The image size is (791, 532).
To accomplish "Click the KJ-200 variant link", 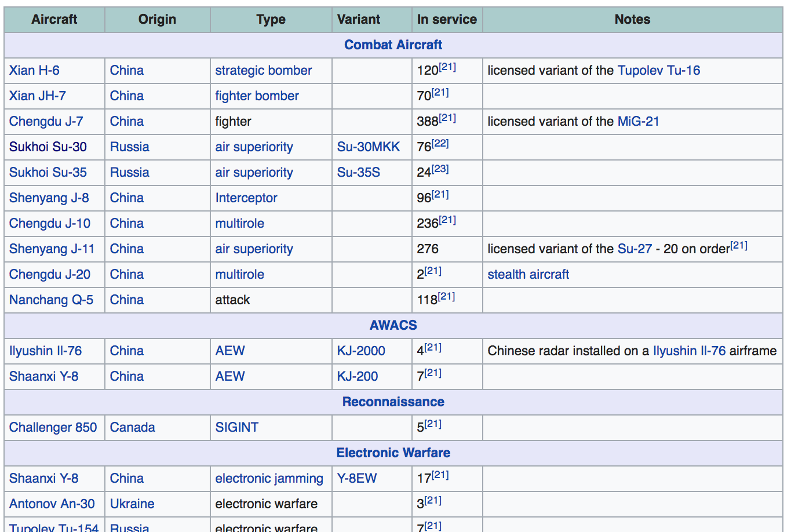I will [x=357, y=377].
